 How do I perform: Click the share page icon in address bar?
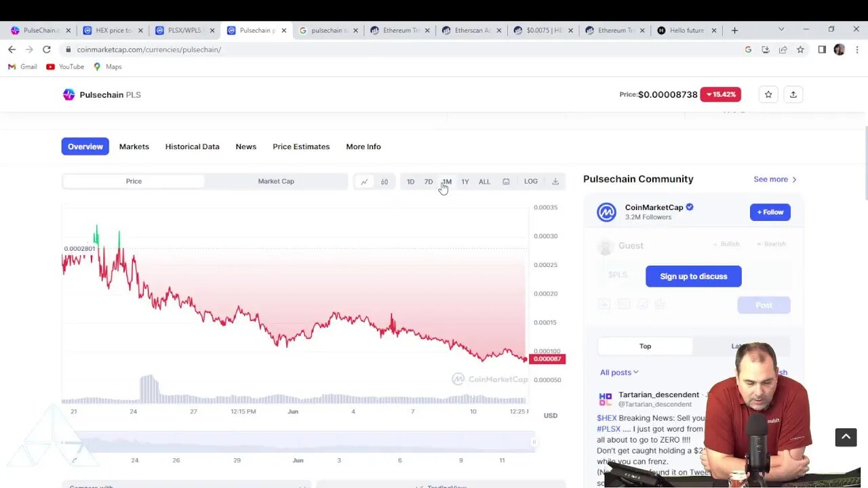tap(783, 49)
